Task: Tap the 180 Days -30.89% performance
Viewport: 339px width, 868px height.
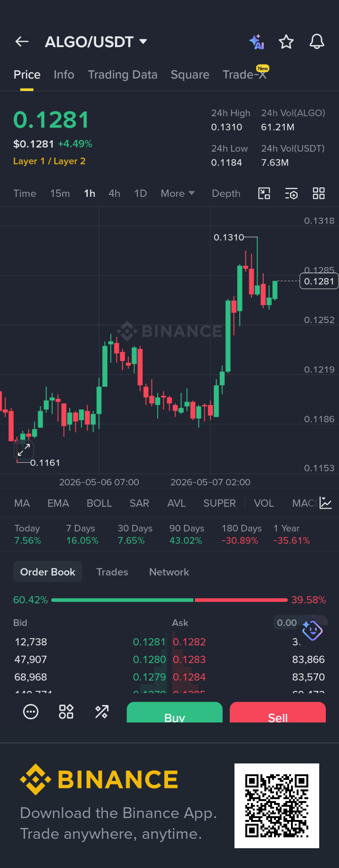Action: (242, 535)
